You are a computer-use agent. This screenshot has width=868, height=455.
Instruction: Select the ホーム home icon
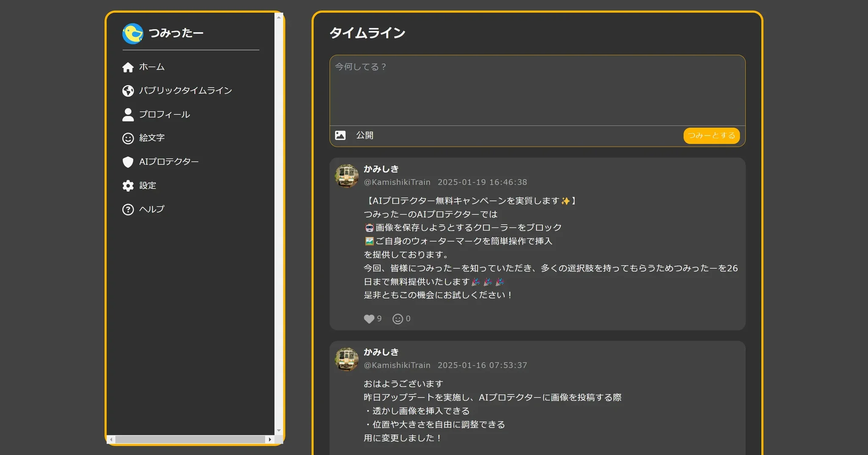click(128, 67)
